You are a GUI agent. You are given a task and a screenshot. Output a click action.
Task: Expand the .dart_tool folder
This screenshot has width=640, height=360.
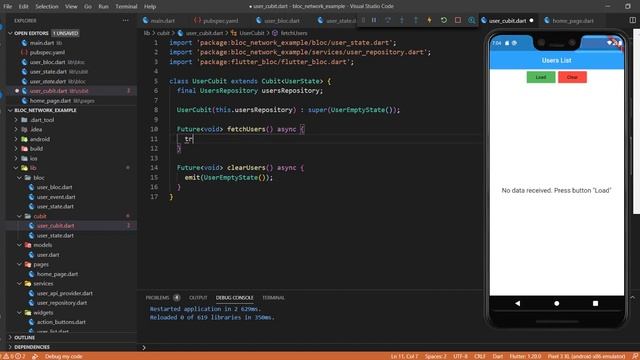(x=16, y=120)
